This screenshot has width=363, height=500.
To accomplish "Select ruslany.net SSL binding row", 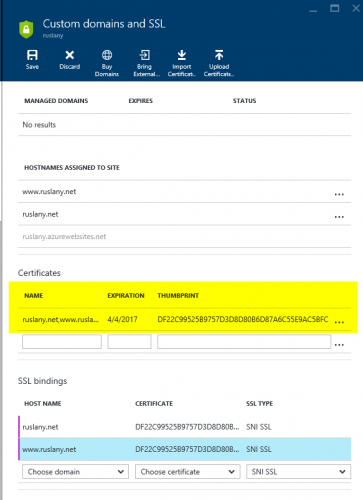I will pos(185,427).
